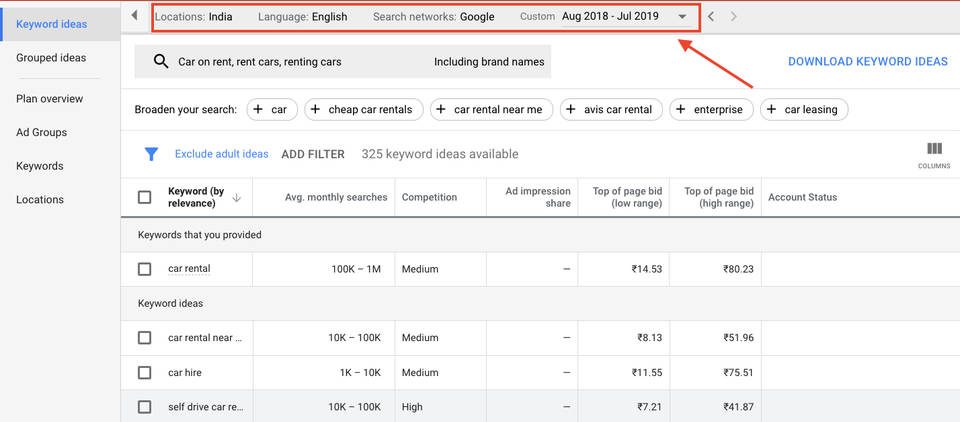
Task: Change the Search networks: Google setting
Action: coord(433,17)
